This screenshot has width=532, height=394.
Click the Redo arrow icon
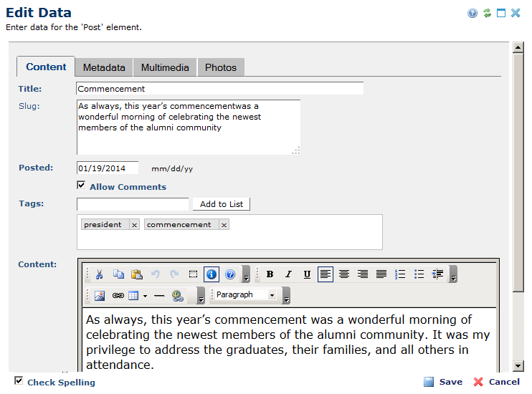(x=174, y=274)
